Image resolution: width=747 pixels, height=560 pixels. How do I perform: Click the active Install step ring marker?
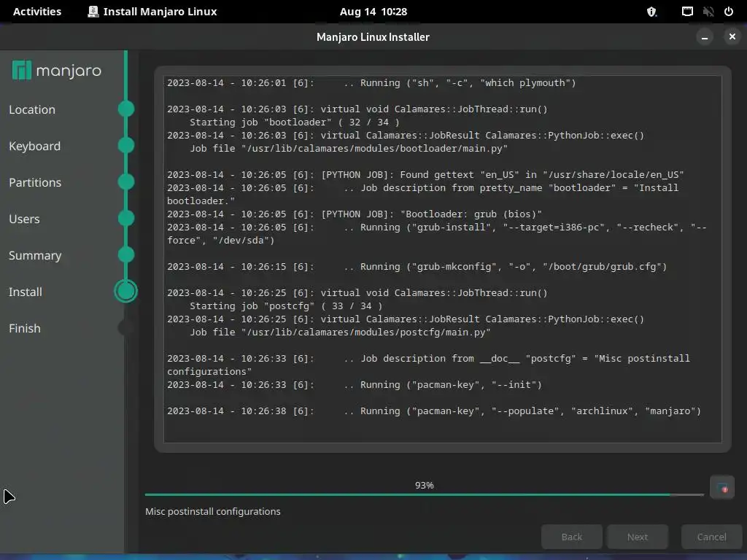(125, 292)
